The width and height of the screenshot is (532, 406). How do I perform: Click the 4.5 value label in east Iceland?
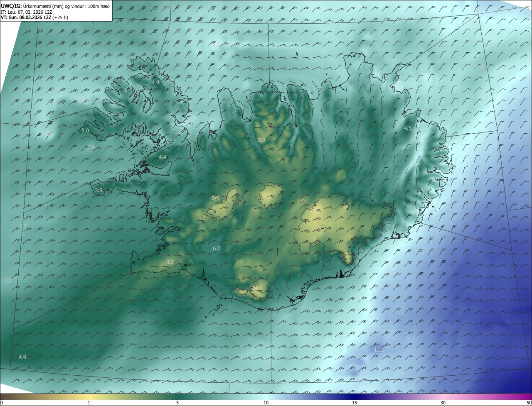408,128
